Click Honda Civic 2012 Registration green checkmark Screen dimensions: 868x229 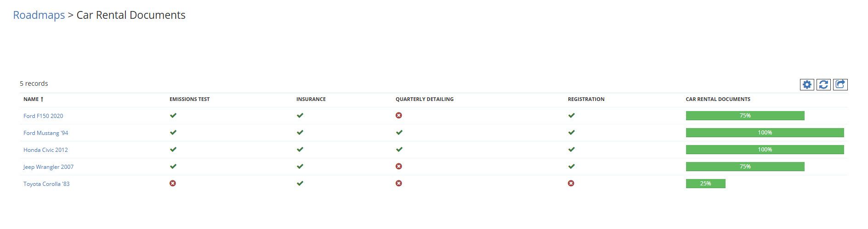pos(572,149)
